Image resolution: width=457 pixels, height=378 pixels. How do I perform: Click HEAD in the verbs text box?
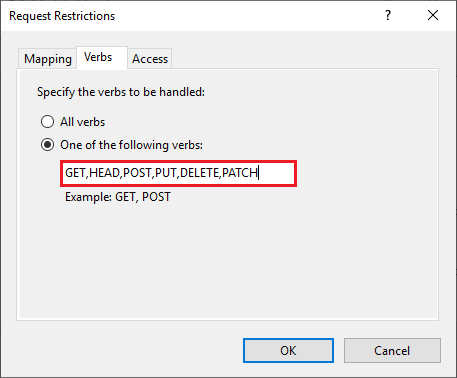(104, 173)
